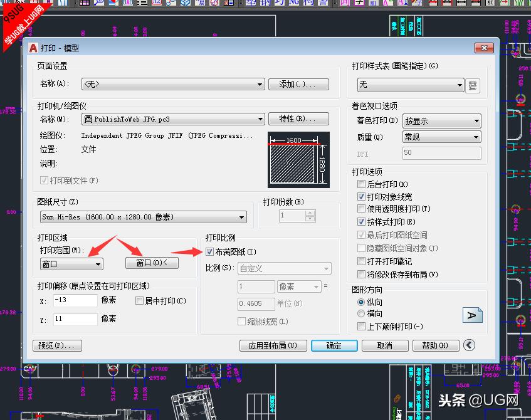Click the AutoCAD A icon on the dialog title bar

point(33,47)
